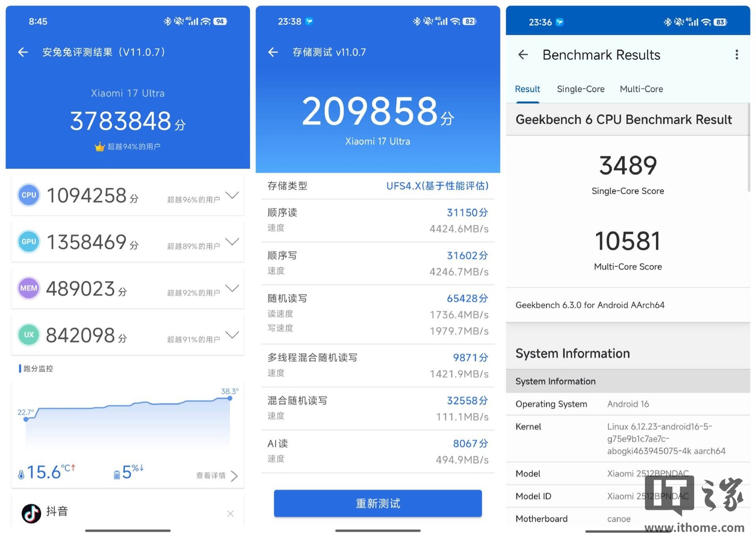Viewport: 756px width, 542px height.
Task: Dismiss the Douyin banner with X
Action: point(230,514)
